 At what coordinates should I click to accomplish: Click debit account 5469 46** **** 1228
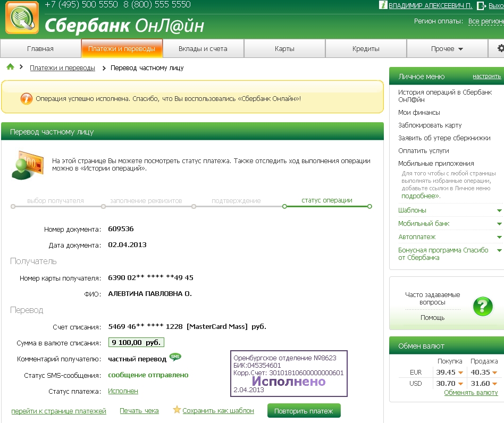(x=145, y=326)
